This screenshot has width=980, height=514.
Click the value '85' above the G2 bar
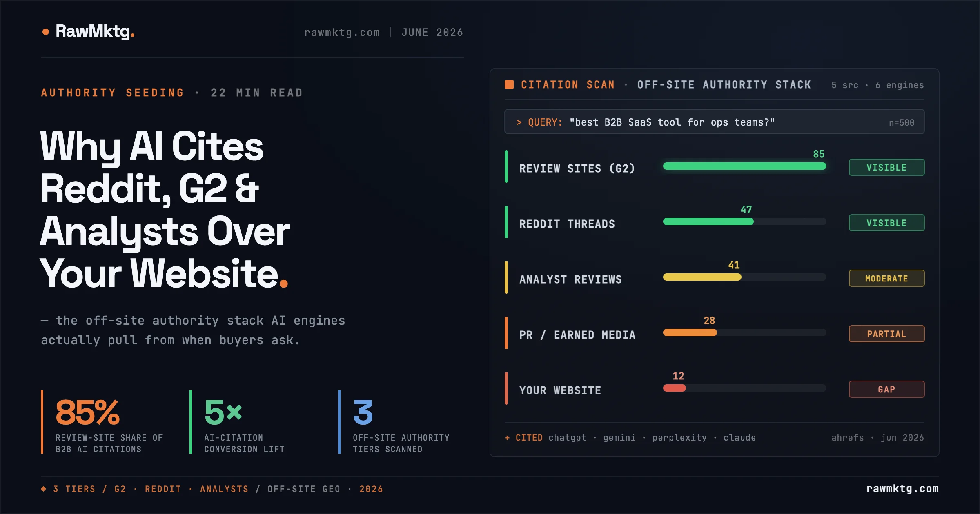(x=819, y=154)
